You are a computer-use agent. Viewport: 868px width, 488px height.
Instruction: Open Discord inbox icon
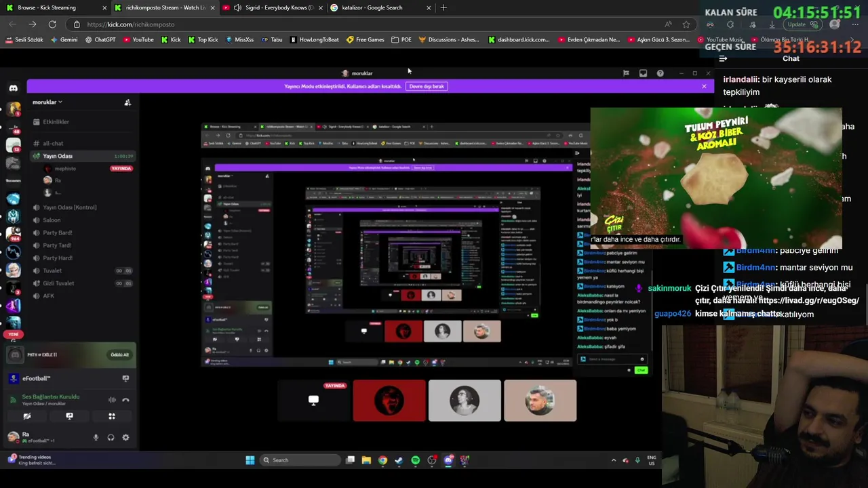pos(643,73)
